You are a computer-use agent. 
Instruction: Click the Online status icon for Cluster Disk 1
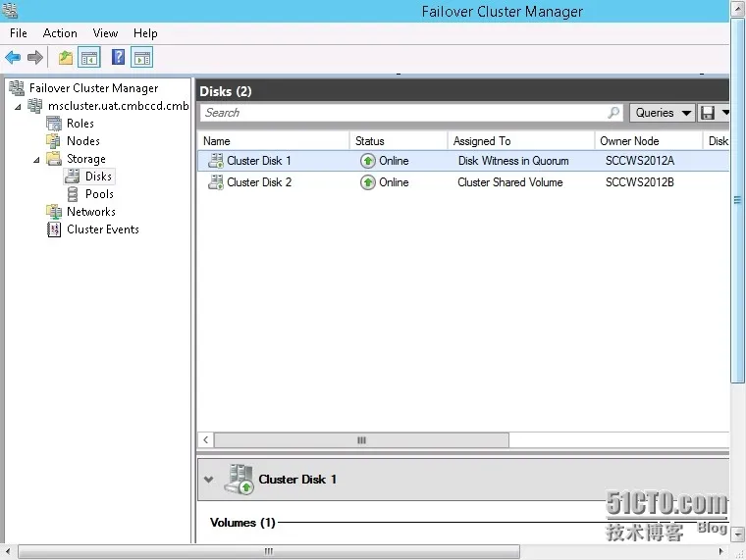point(367,161)
